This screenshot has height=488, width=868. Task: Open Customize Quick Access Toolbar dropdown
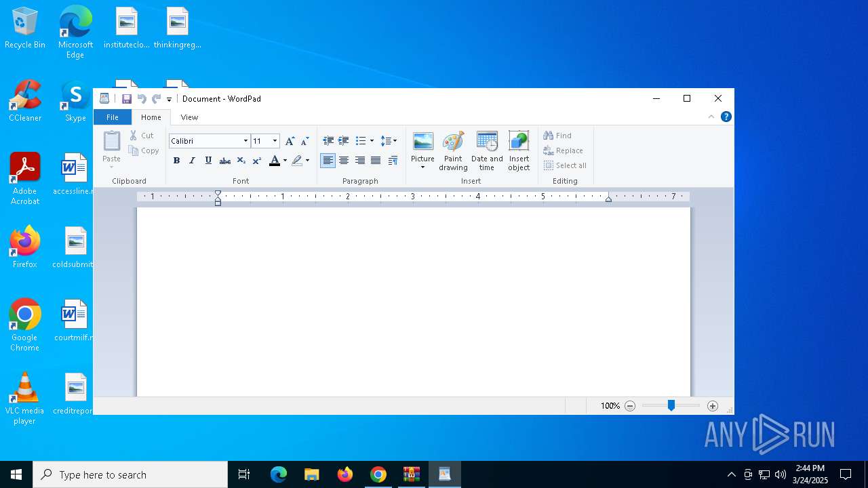170,100
